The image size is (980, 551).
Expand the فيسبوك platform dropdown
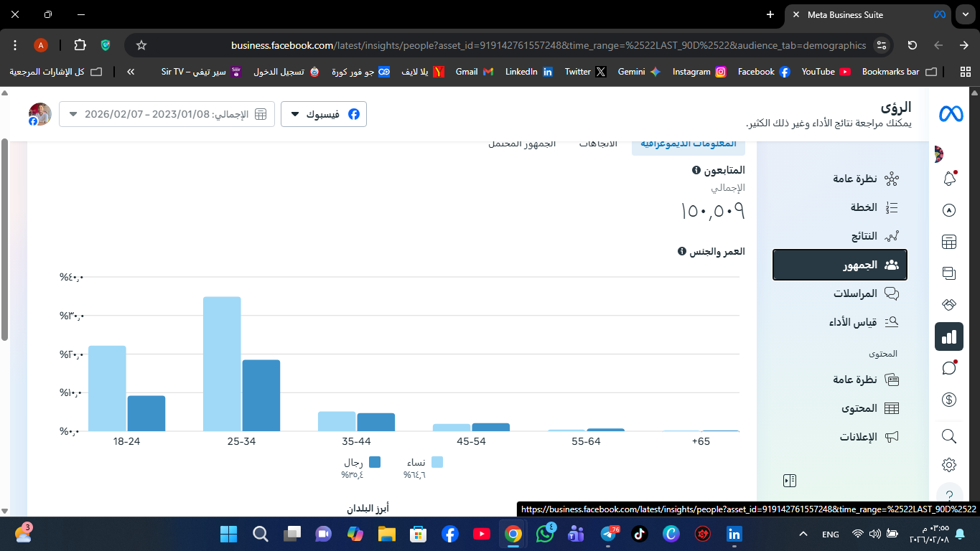click(x=324, y=114)
